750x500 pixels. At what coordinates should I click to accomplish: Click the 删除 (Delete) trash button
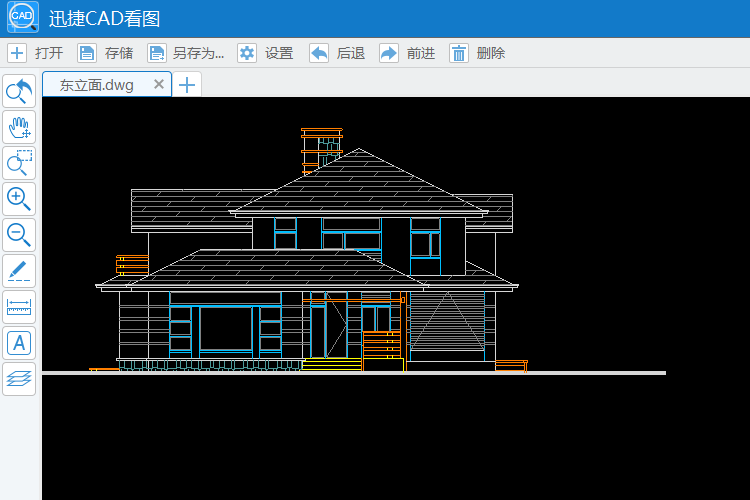click(477, 54)
